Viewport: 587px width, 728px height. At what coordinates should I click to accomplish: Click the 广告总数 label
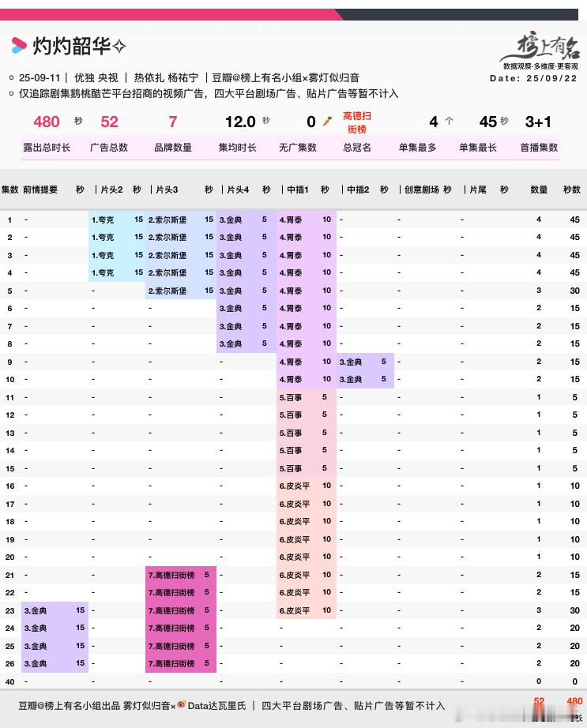(109, 148)
